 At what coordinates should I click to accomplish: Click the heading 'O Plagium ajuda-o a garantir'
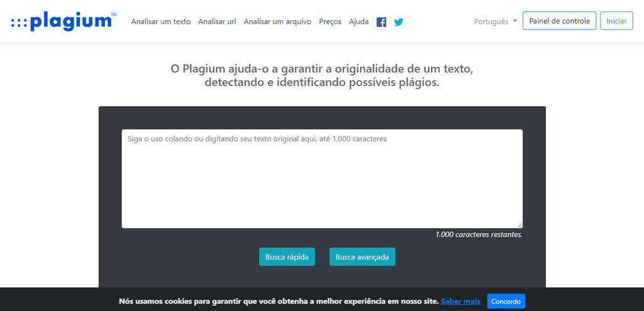[322, 75]
